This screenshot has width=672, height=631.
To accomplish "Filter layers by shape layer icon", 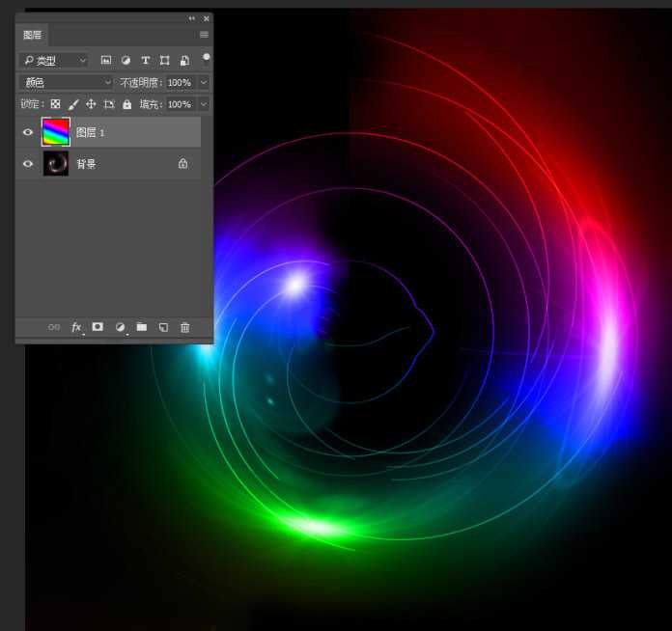I will click(x=164, y=61).
